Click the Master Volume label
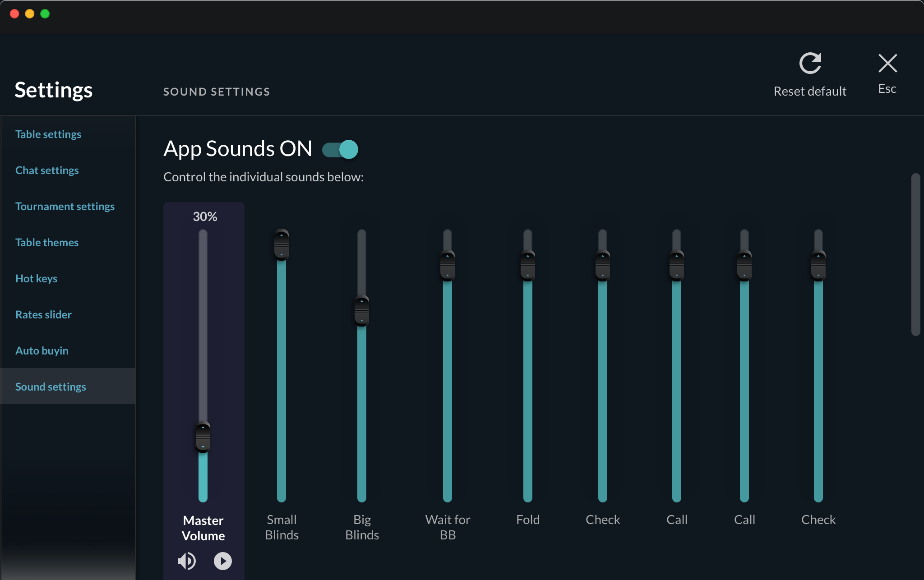Image resolution: width=924 pixels, height=580 pixels. [x=203, y=528]
